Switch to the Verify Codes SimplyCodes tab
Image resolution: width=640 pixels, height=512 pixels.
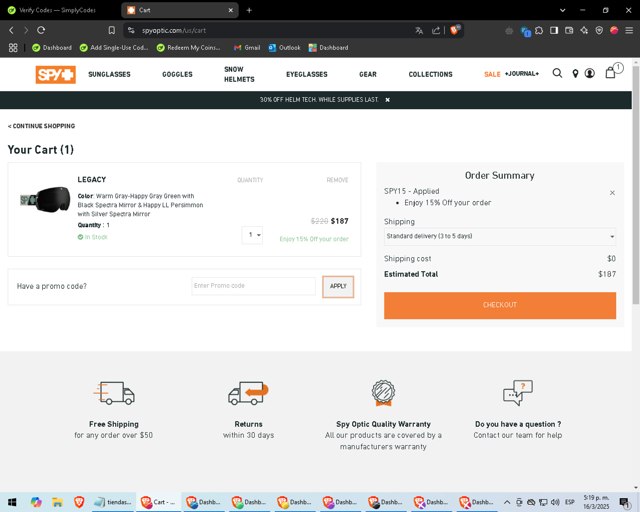pos(58,10)
